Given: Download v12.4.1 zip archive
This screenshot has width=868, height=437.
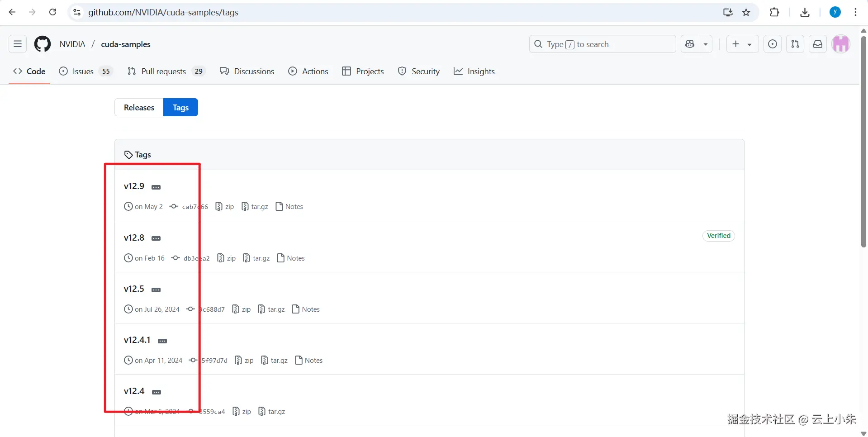Looking at the screenshot, I should pos(244,361).
